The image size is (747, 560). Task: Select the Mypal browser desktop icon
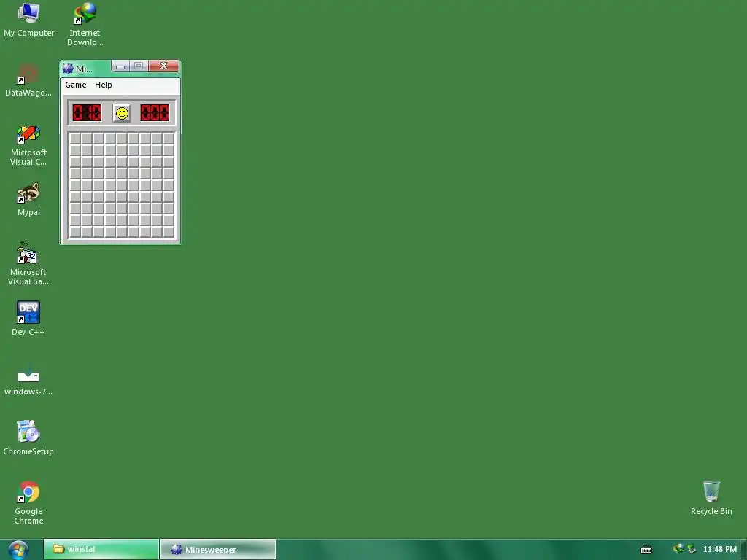pos(28,199)
